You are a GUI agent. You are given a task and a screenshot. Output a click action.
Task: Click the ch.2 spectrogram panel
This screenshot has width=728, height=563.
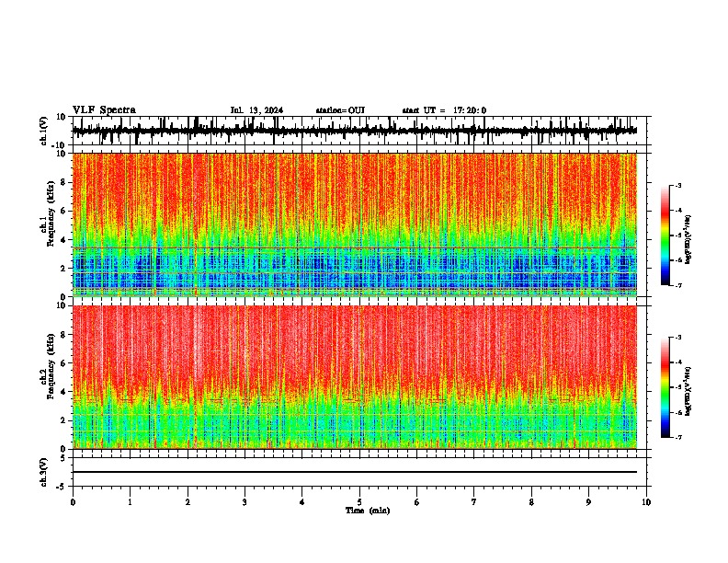tap(354, 377)
